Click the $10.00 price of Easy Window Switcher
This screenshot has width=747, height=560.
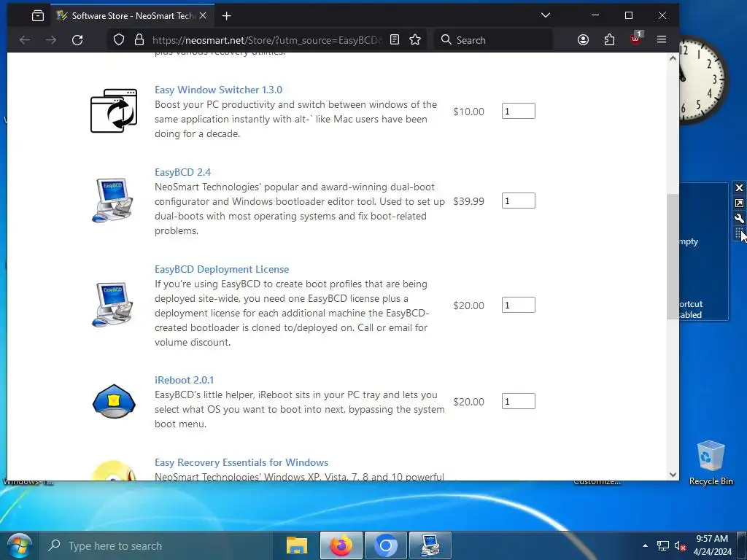pos(468,112)
